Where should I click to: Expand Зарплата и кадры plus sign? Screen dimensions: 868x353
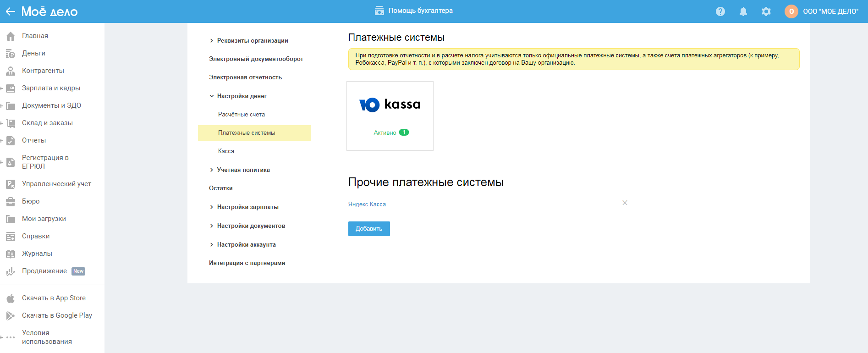click(x=1, y=88)
